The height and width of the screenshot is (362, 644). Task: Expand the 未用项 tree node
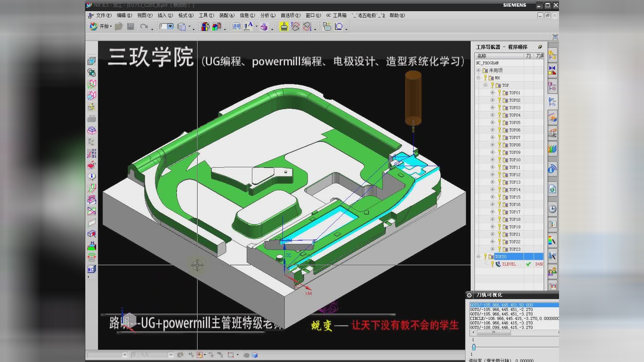click(478, 70)
